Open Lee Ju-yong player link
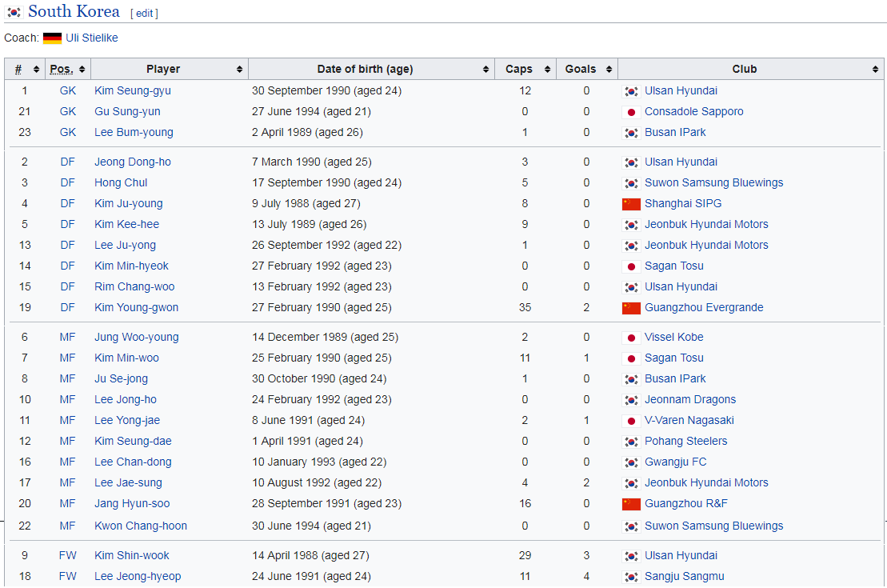 [x=125, y=245]
